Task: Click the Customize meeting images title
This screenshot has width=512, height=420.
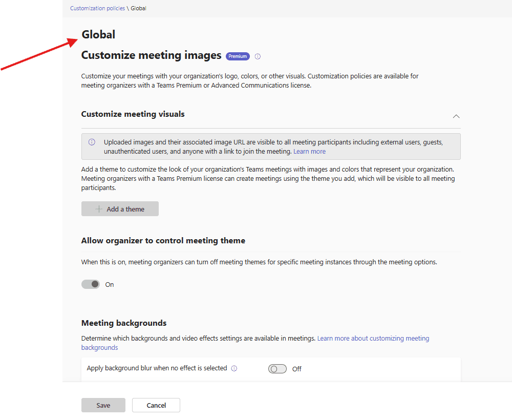Action: click(151, 55)
